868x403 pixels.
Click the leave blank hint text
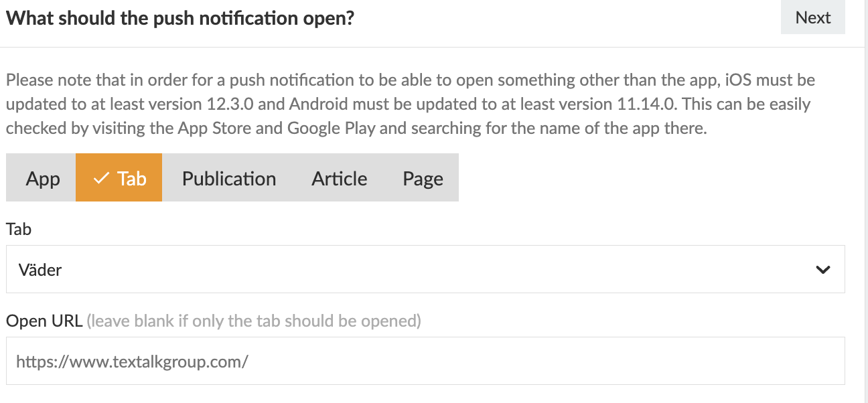coord(254,321)
